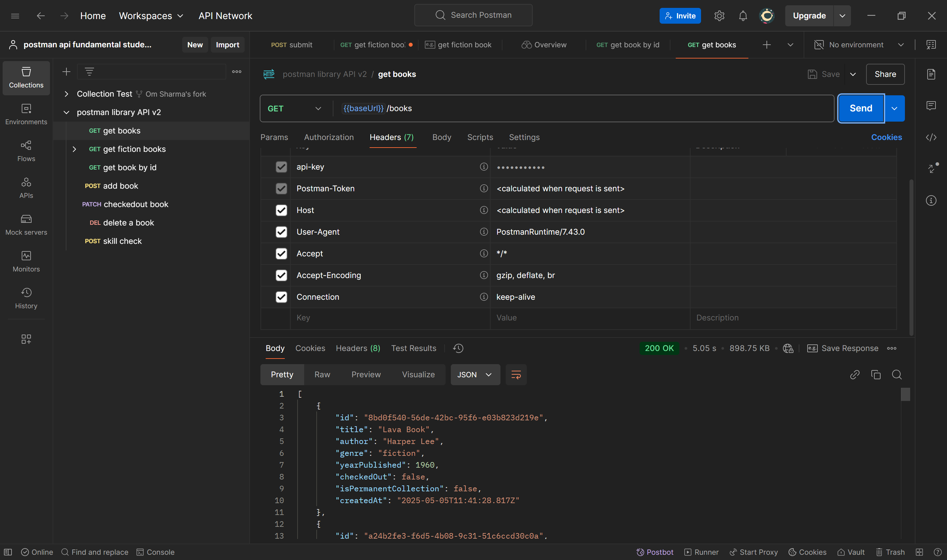
Task: Switch to the Authorization tab
Action: click(329, 137)
